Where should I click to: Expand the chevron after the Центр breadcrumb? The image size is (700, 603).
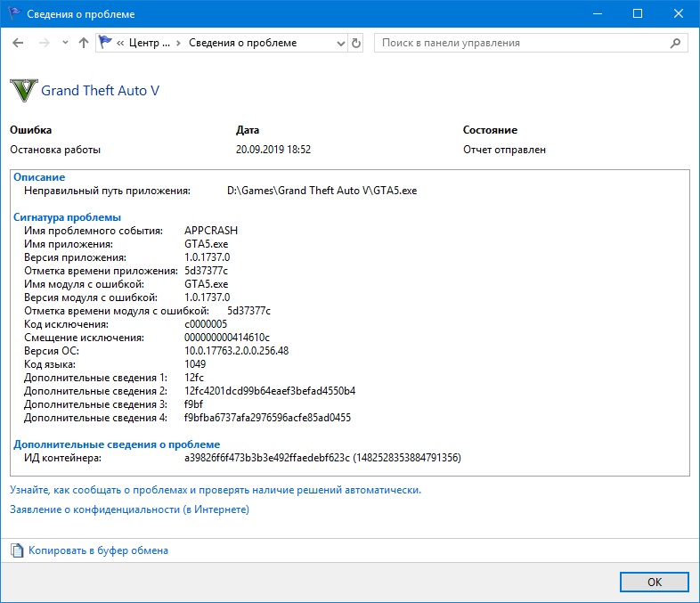[179, 43]
